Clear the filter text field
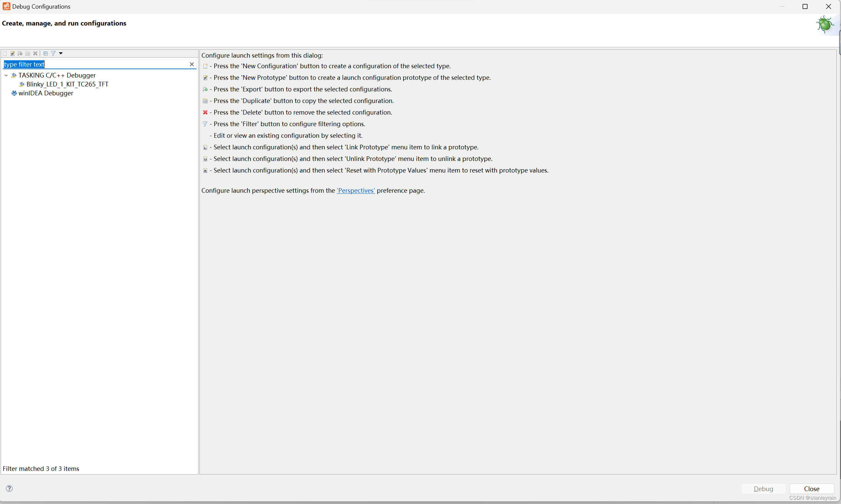841x504 pixels. [x=192, y=64]
